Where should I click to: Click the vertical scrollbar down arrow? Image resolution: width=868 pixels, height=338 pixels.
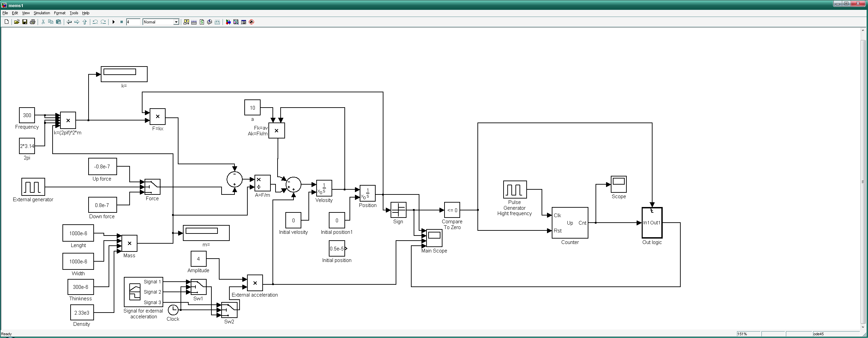point(863,327)
